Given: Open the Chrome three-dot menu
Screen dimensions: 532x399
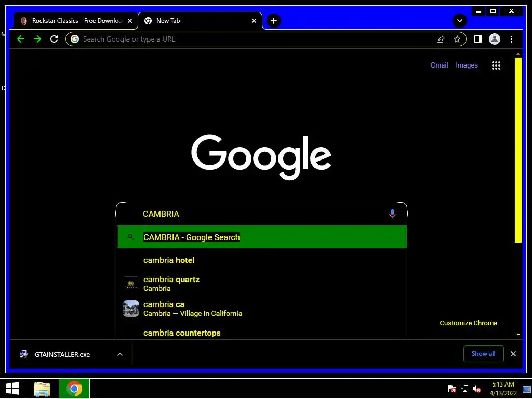Looking at the screenshot, I should [511, 39].
